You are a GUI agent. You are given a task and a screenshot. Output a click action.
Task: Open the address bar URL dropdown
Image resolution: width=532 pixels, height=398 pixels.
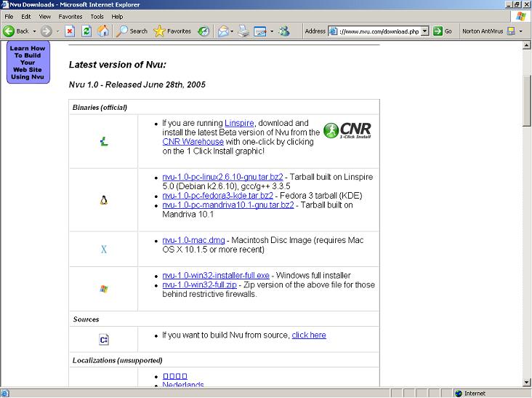425,31
